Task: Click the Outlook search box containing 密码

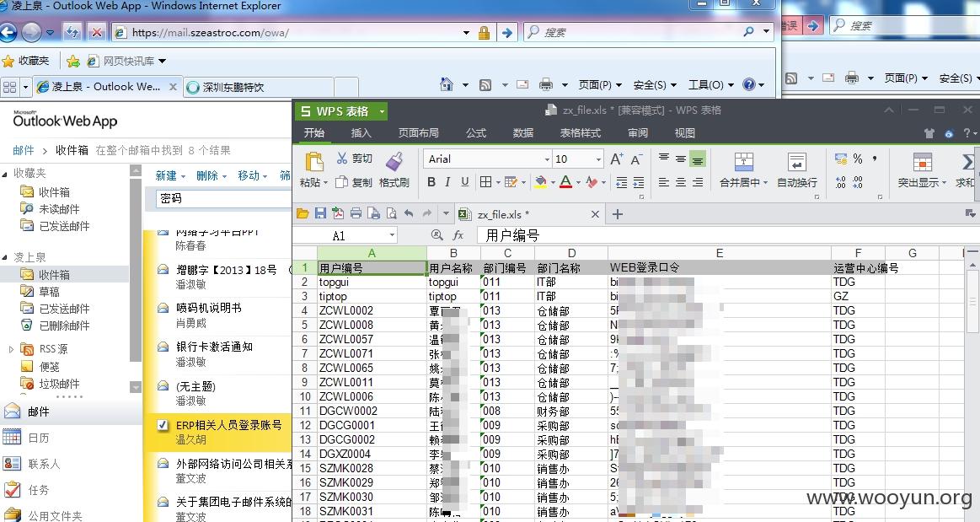Action: pos(224,198)
